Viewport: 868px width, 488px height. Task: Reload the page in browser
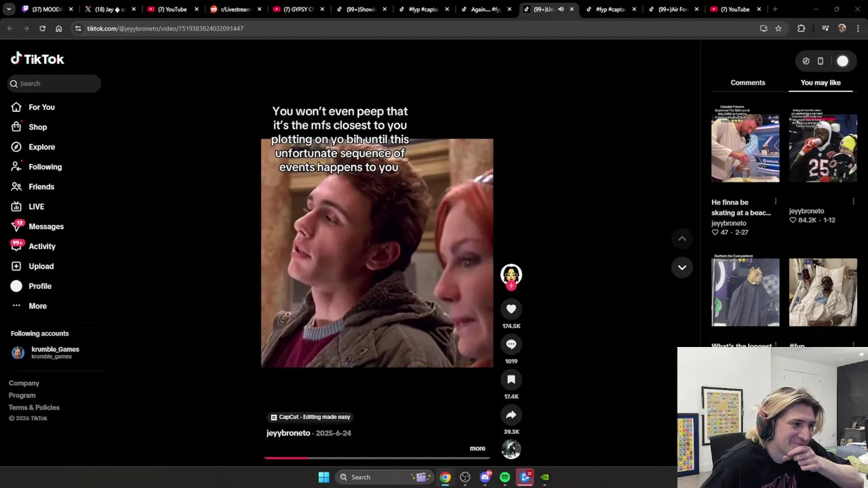(42, 28)
